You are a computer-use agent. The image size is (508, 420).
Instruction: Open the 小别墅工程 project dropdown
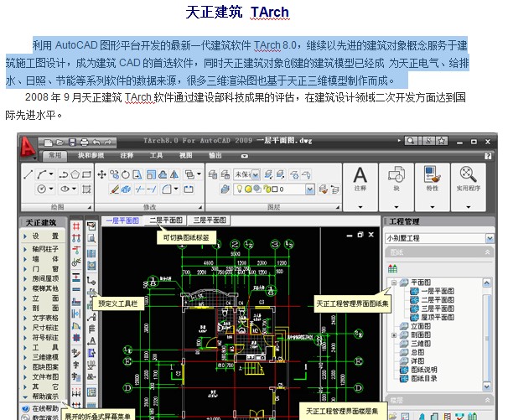click(x=490, y=239)
